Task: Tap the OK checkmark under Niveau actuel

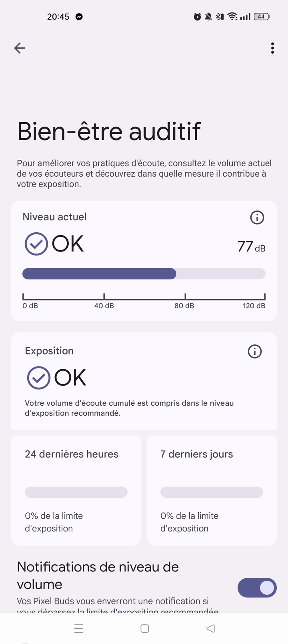Action: [36, 244]
